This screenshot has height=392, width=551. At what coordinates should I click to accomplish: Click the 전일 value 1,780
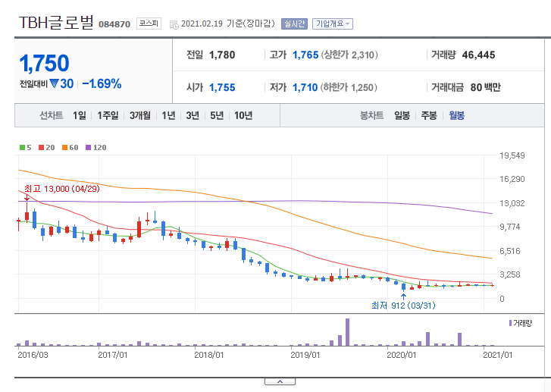click(222, 55)
